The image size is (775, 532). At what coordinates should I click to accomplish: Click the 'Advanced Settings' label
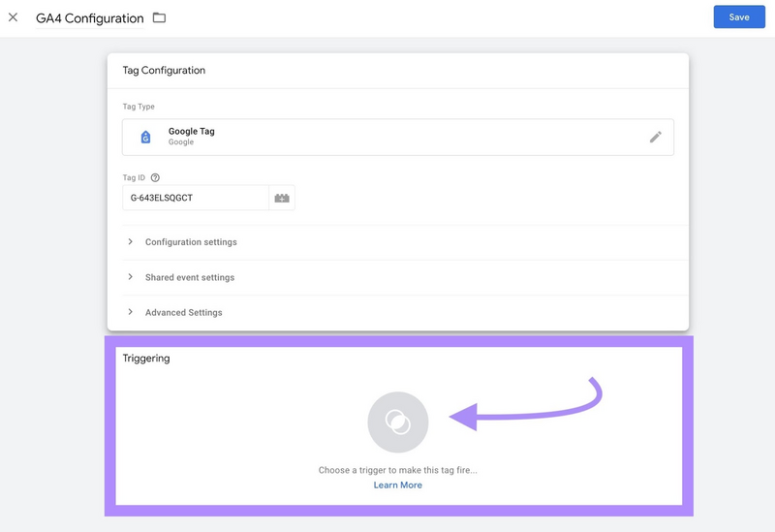click(x=184, y=312)
